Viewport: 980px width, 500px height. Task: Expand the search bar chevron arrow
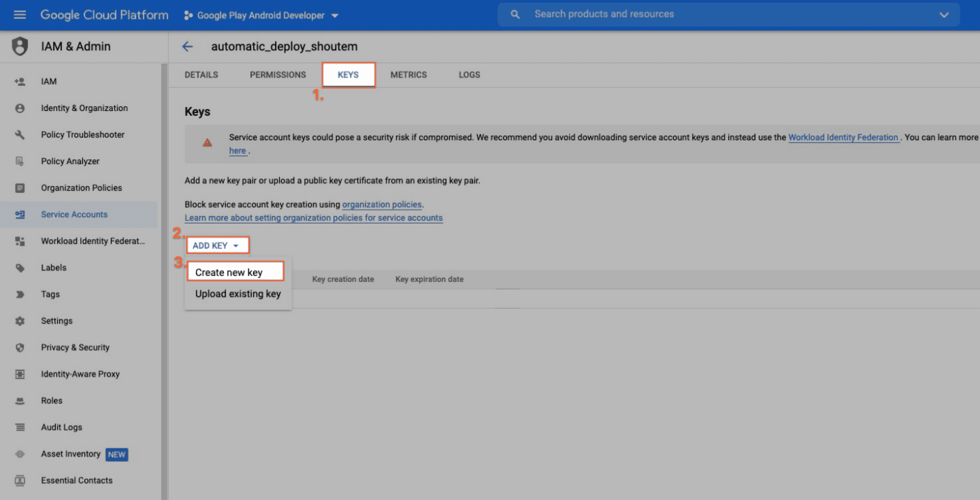coord(943,15)
